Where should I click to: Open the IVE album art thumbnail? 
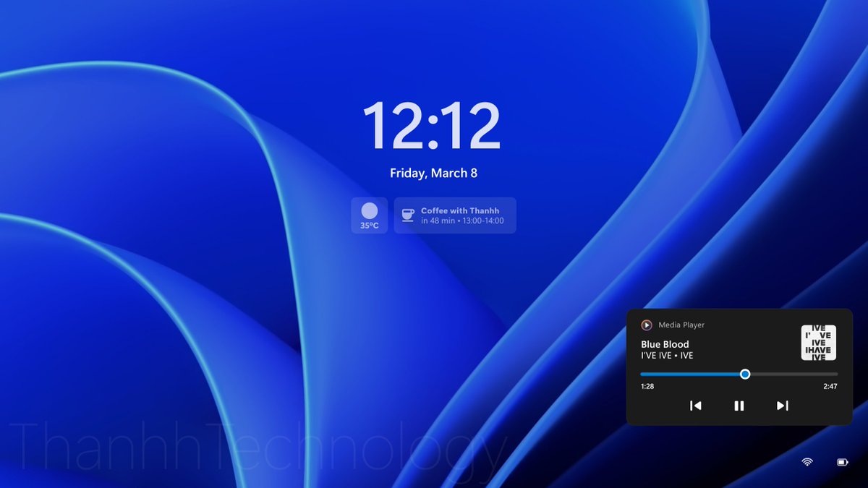pos(819,343)
